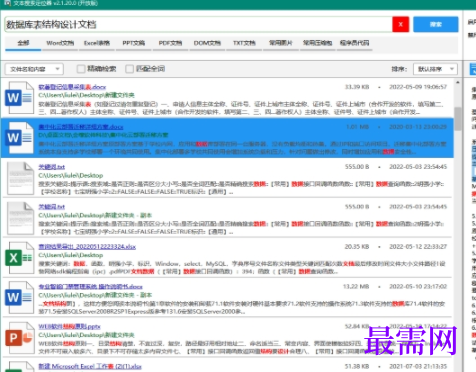Open the 操作说明书.docx file link

pos(90,287)
